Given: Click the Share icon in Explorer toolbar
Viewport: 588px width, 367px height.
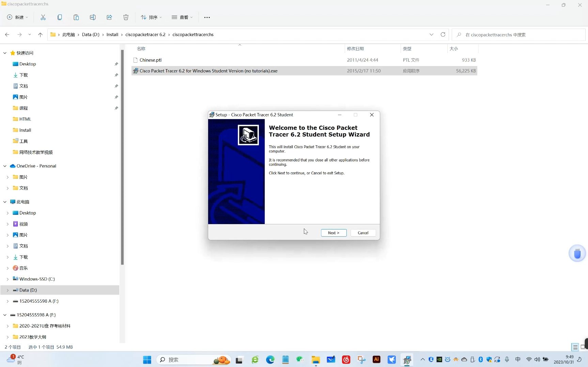Looking at the screenshot, I should [109, 17].
